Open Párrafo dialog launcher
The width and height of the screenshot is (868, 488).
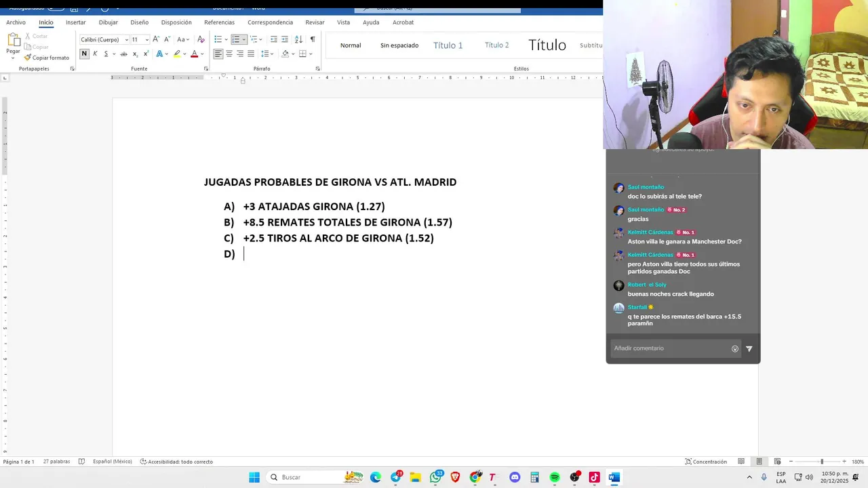tap(318, 68)
